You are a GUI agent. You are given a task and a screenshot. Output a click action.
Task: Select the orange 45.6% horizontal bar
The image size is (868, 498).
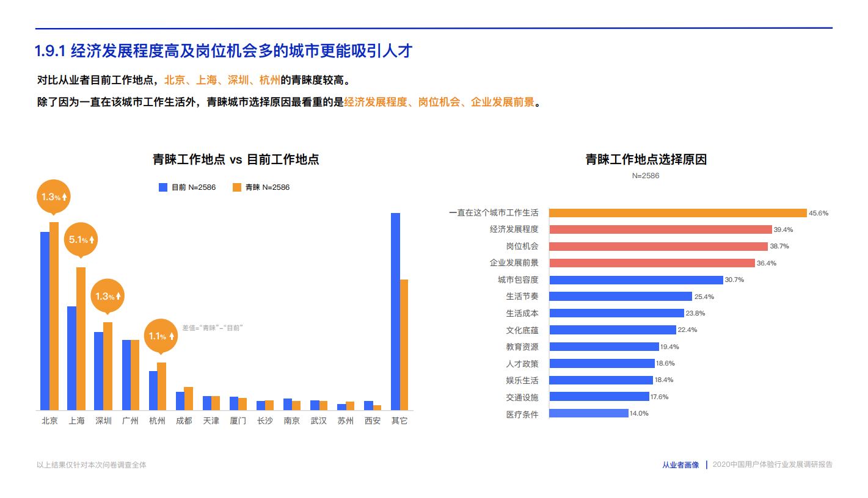(x=677, y=213)
